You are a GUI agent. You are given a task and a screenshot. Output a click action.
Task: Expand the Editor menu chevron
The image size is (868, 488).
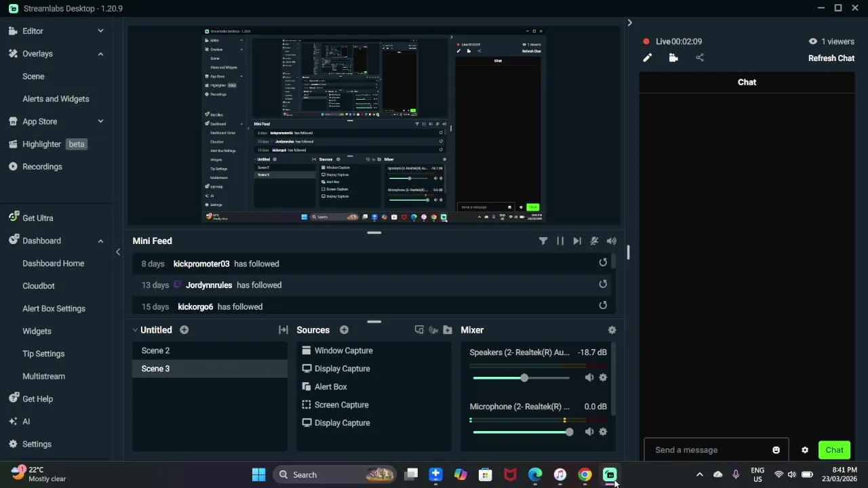pyautogui.click(x=100, y=30)
